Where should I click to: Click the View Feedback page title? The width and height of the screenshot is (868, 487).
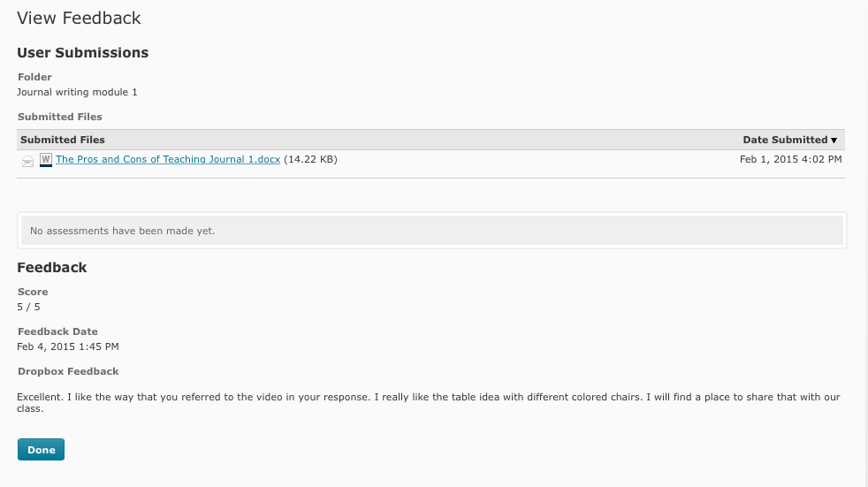[x=79, y=18]
